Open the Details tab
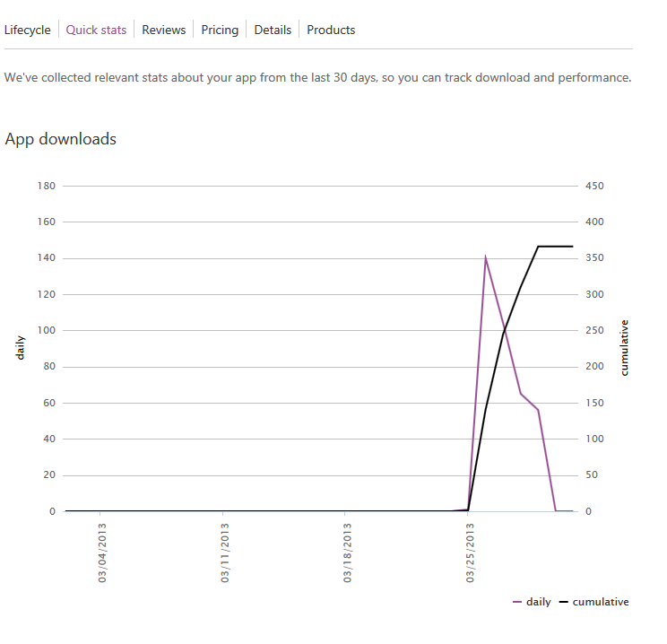The width and height of the screenshot is (667, 644). point(273,30)
